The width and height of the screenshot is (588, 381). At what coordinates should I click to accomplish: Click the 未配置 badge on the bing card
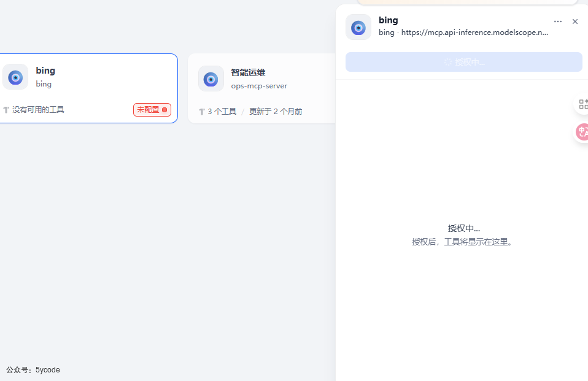click(152, 109)
